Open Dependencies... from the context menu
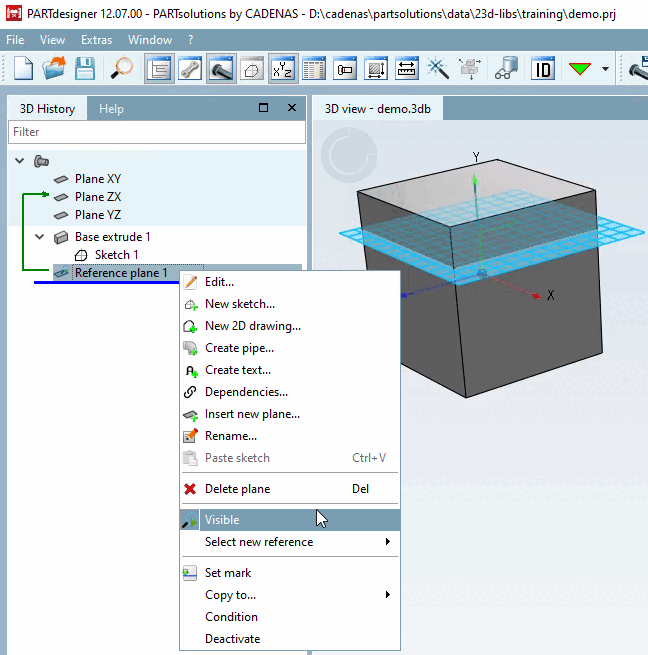The height and width of the screenshot is (655, 648). point(290,392)
